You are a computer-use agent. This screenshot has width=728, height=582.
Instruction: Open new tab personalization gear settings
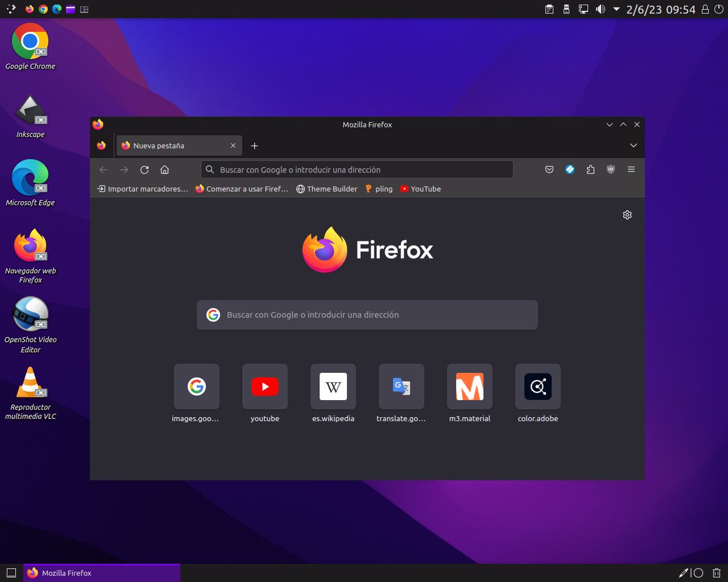[627, 215]
